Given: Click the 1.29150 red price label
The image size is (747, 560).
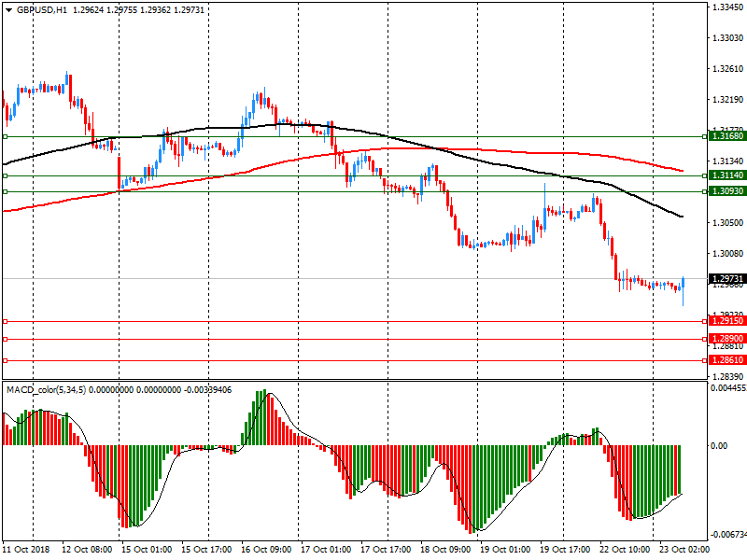Looking at the screenshot, I should click(726, 321).
